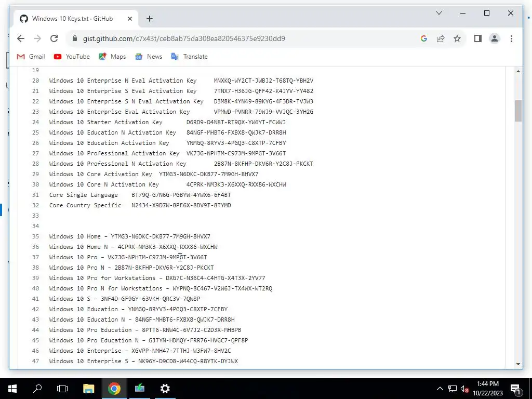This screenshot has height=399, width=532.
Task: Click the forward navigation arrow
Action: coord(37,38)
